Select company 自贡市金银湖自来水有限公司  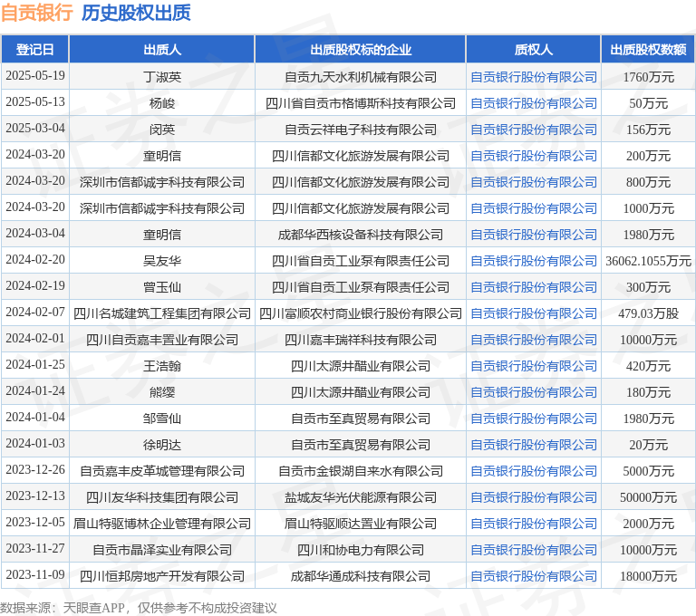pos(361,471)
